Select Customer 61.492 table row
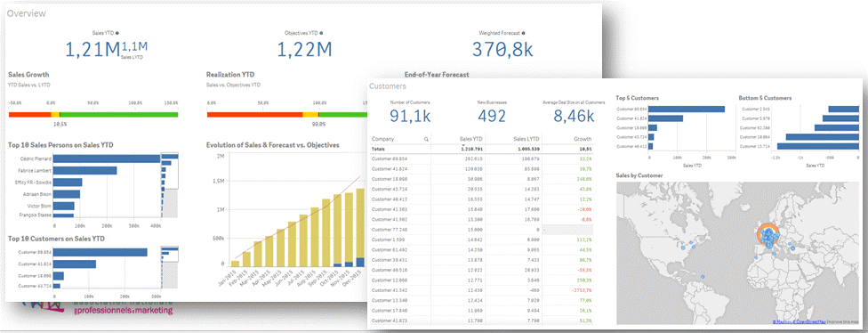Screen dimensions: 868x333 pos(482,249)
